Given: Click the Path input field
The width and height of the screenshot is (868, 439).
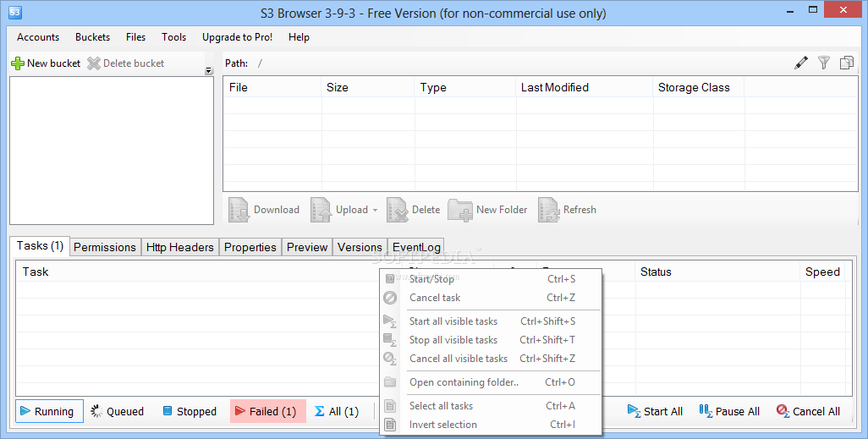Looking at the screenshot, I should [520, 63].
